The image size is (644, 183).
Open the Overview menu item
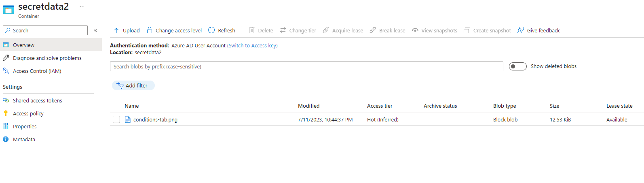(x=51, y=45)
